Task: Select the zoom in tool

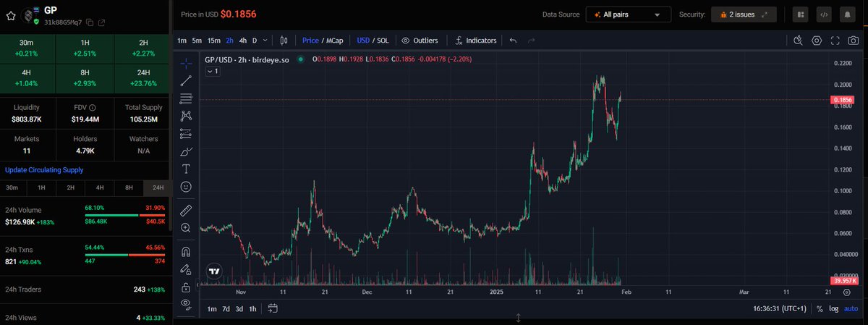Action: click(186, 228)
